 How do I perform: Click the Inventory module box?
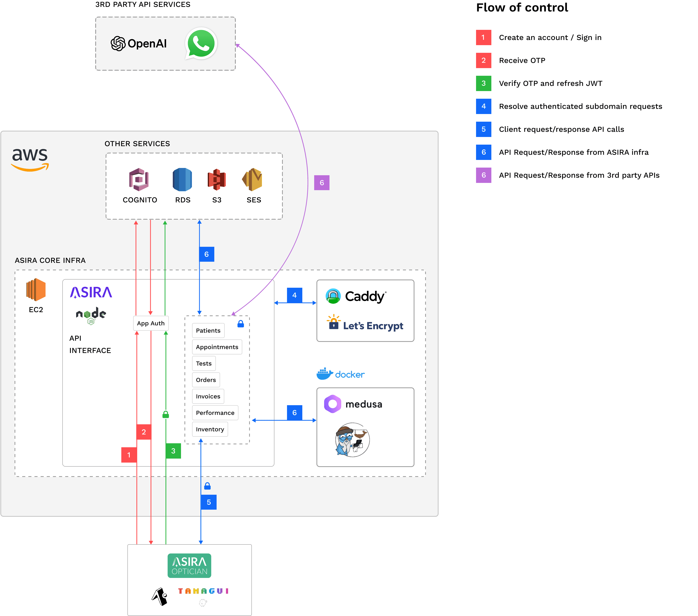pyautogui.click(x=210, y=429)
